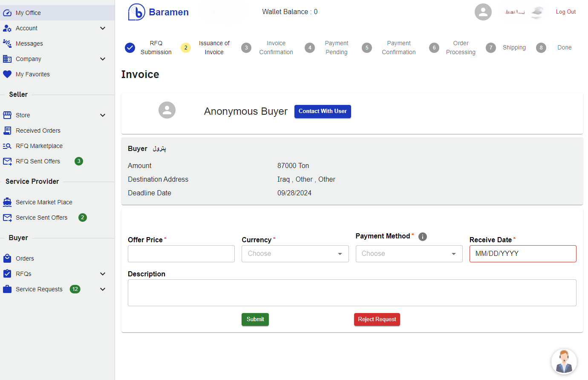Click the RFQ Marketplace search icon
The image size is (588, 380).
coord(7,146)
